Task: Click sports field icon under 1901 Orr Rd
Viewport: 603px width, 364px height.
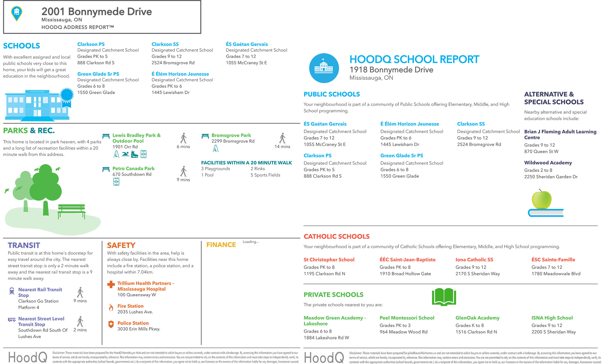Action: tap(144, 154)
